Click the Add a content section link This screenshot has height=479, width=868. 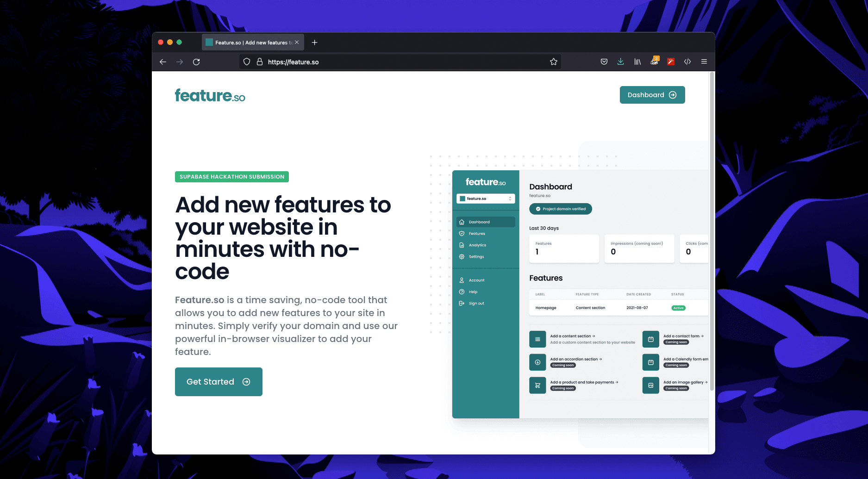point(573,336)
